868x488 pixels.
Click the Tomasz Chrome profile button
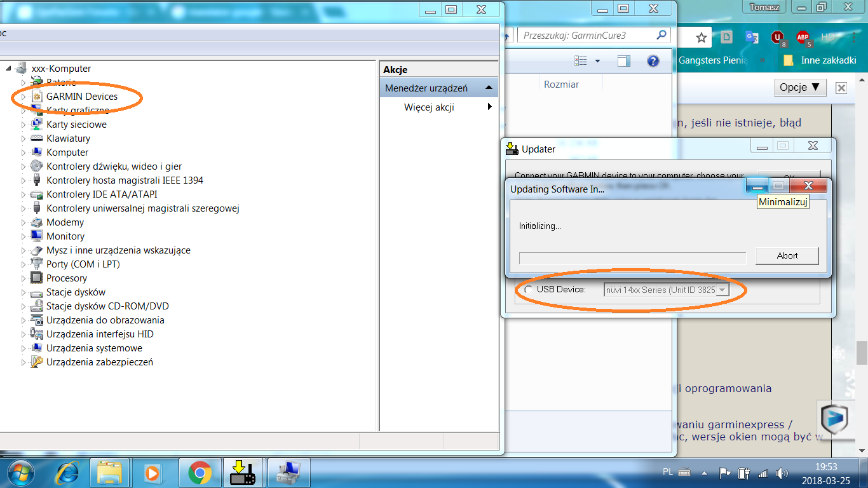[764, 6]
